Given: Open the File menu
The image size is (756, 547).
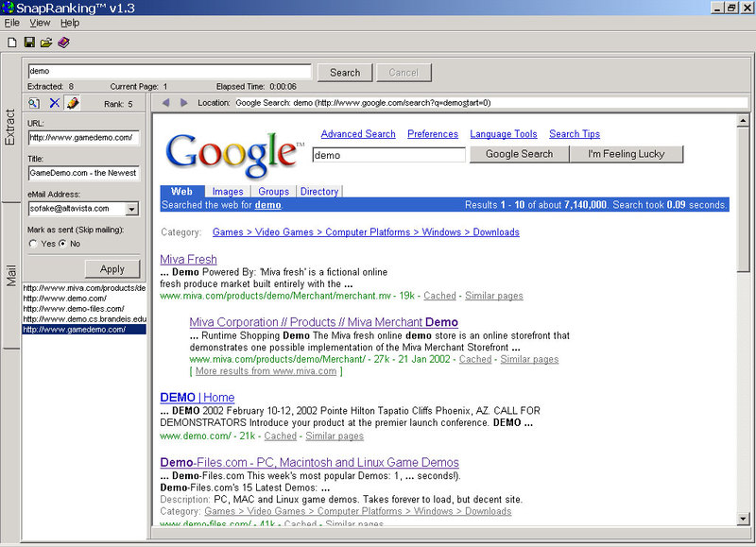Looking at the screenshot, I should tap(12, 23).
